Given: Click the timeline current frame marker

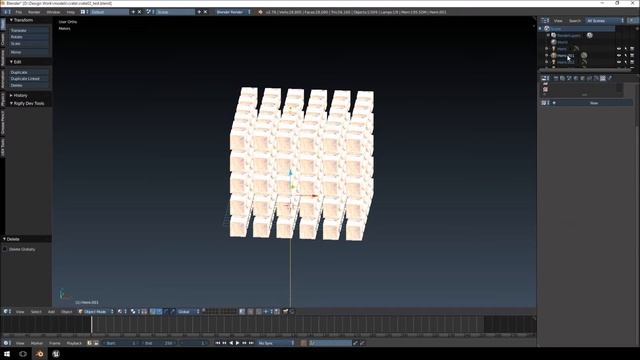Looking at the screenshot, I should click(91, 325).
